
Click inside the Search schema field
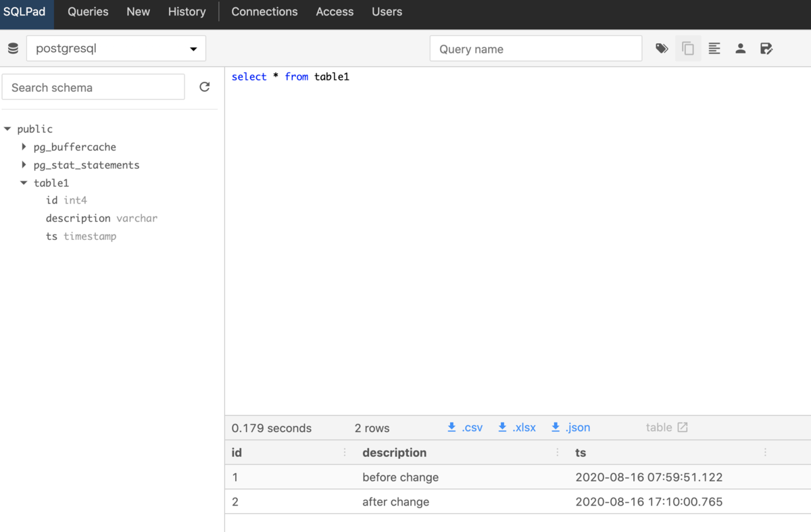click(93, 87)
